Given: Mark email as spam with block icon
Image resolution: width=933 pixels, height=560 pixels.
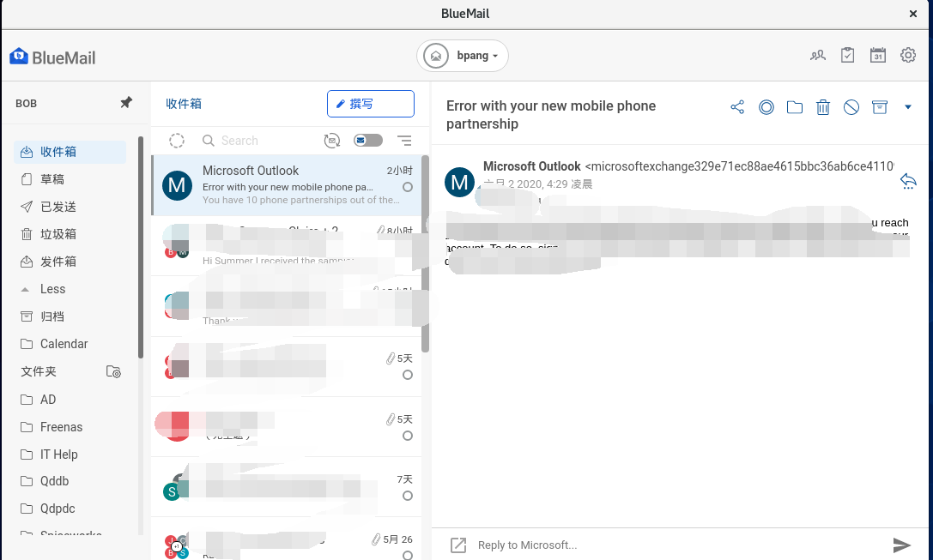Looking at the screenshot, I should pyautogui.click(x=851, y=107).
